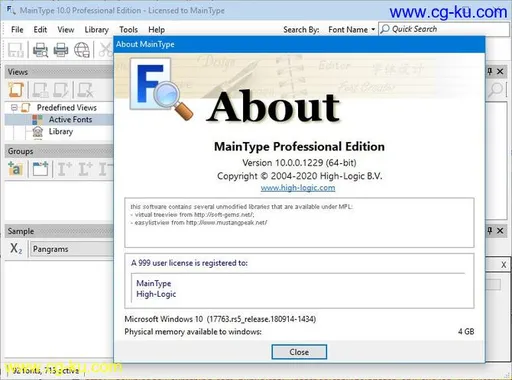
Task: Click the I-minus icon in Groups toolbar
Action: 106,169
